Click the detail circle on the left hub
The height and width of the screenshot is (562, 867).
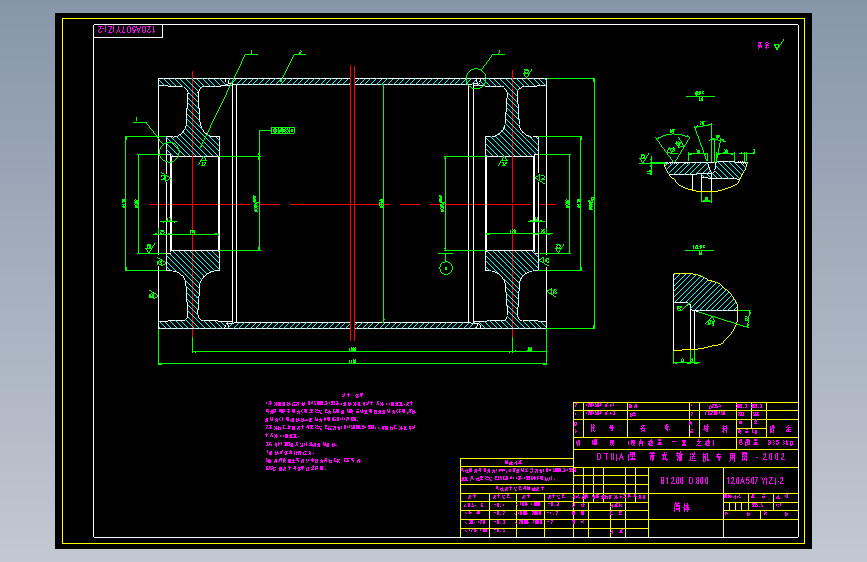click(169, 151)
